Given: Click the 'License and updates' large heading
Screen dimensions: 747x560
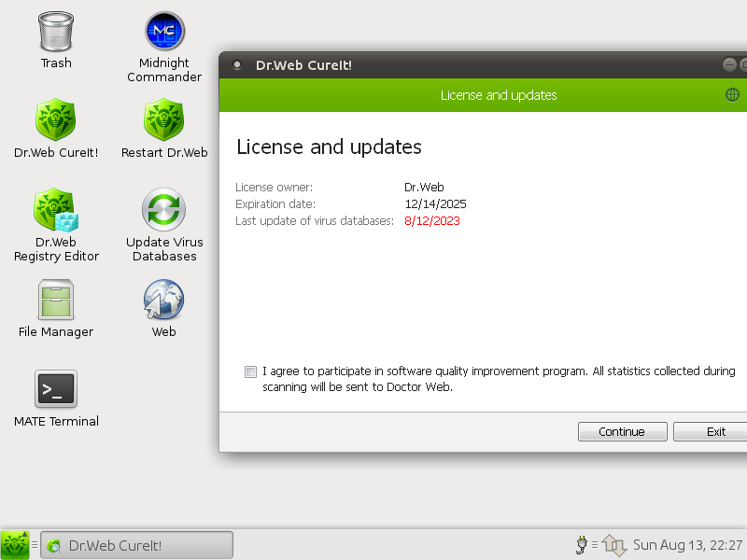Looking at the screenshot, I should click(x=329, y=147).
